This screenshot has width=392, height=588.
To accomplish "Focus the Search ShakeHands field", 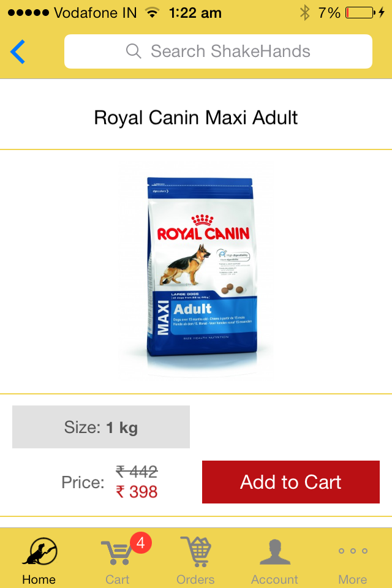I will pos(218,51).
